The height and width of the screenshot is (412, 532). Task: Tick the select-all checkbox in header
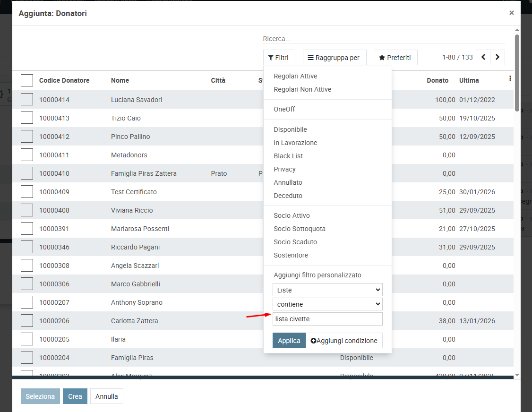pyautogui.click(x=27, y=80)
